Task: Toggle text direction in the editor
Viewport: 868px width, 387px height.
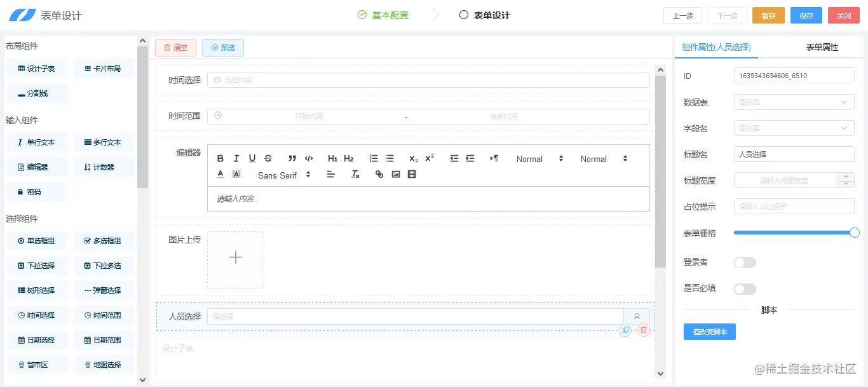Action: [494, 159]
